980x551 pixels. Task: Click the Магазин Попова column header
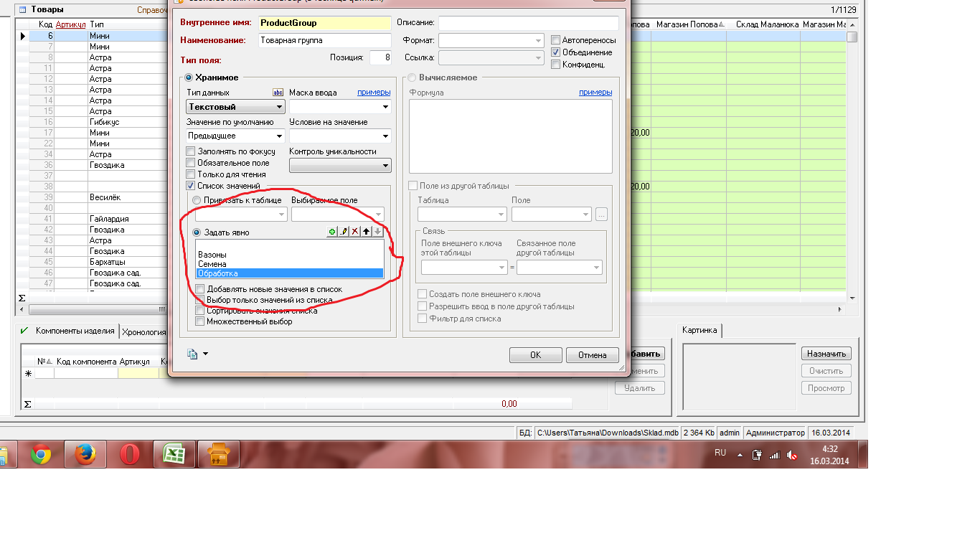pos(689,24)
